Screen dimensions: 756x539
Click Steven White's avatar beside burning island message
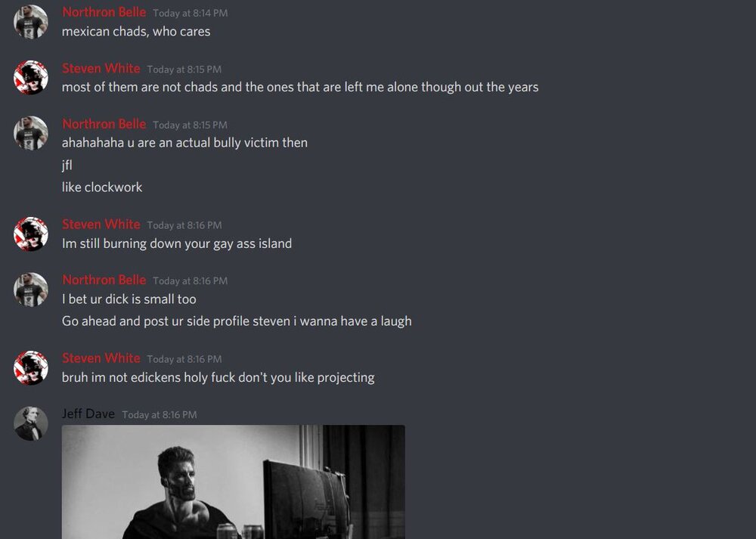(x=31, y=234)
